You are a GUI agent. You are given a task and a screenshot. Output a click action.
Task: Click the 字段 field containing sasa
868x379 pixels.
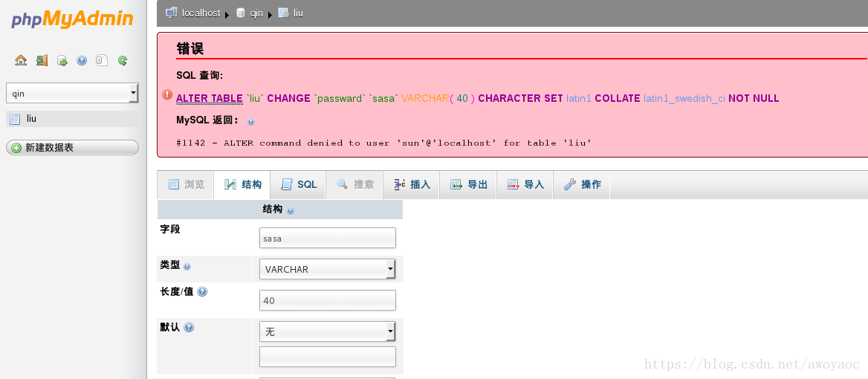point(327,238)
